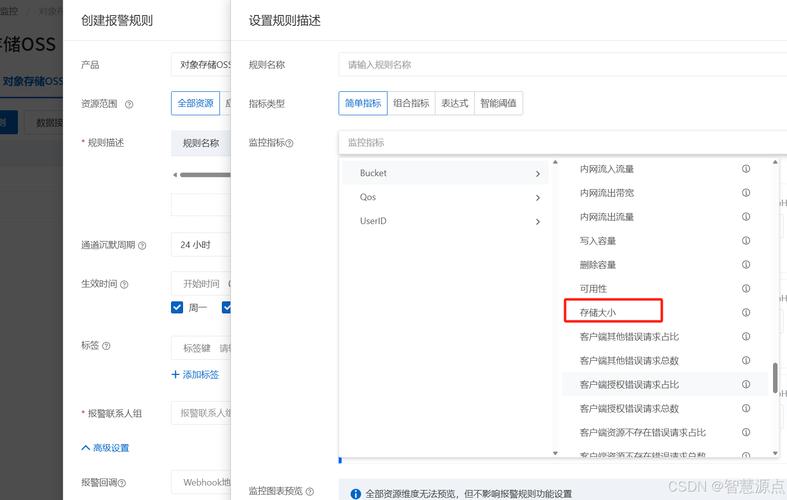Screen dimensions: 787x500
Task: Click help icon next to 报警回调
Action: [x=121, y=483]
